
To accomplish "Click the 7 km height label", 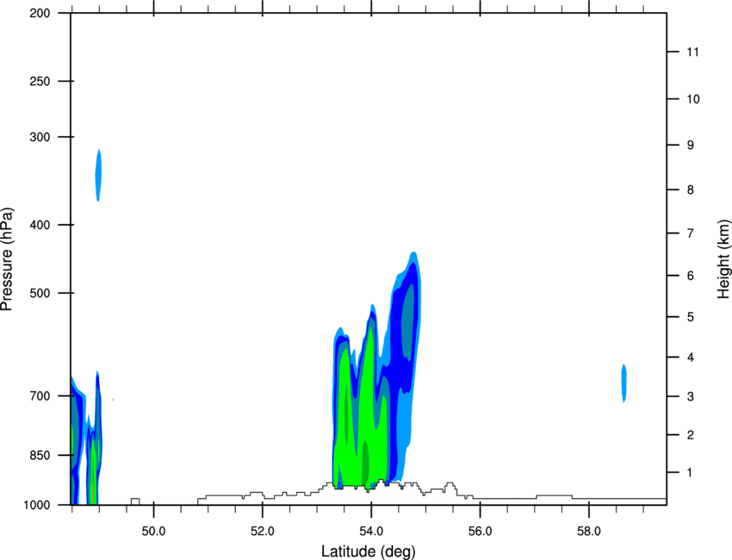I will coord(691,233).
